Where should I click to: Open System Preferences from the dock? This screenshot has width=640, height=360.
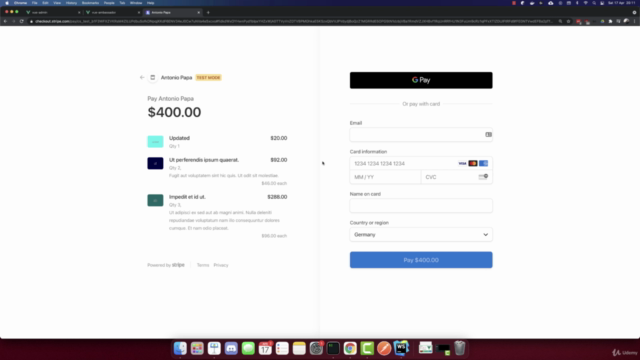(316, 348)
